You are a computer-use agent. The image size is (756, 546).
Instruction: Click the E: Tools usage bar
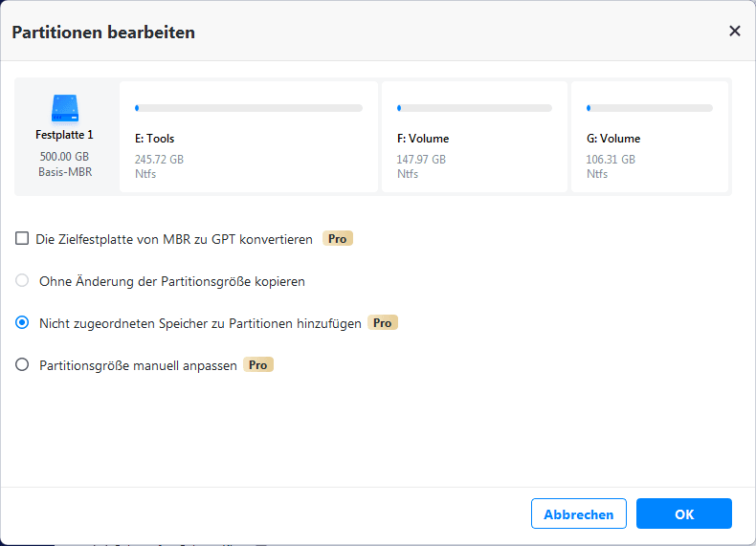249,108
